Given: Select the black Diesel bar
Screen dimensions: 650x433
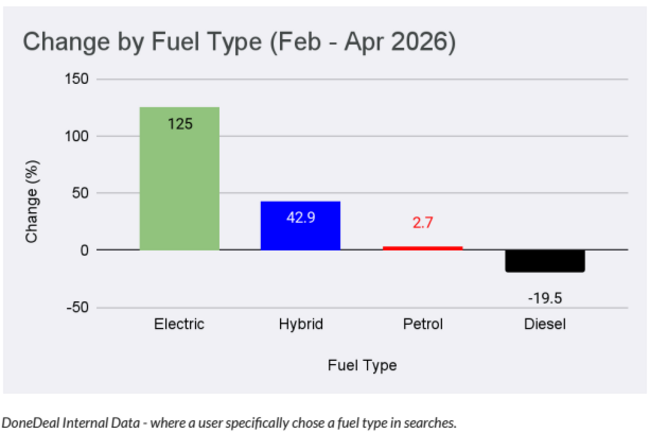Looking at the screenshot, I should click(x=544, y=260).
